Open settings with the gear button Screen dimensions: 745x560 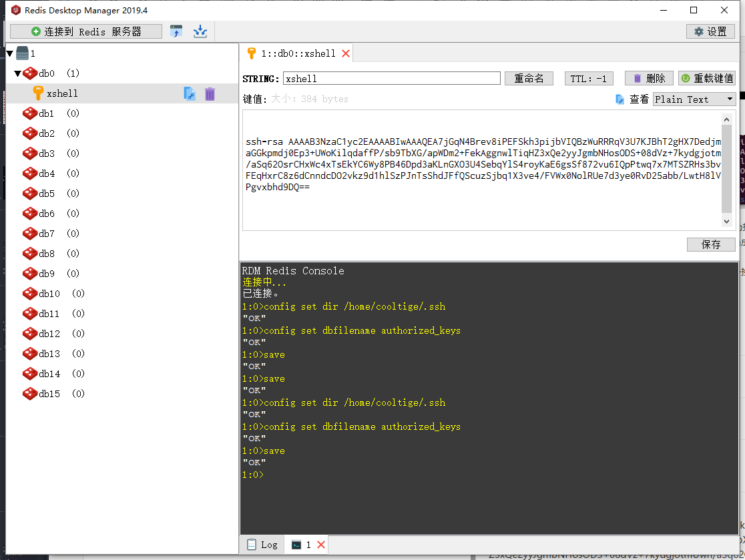pyautogui.click(x=710, y=31)
